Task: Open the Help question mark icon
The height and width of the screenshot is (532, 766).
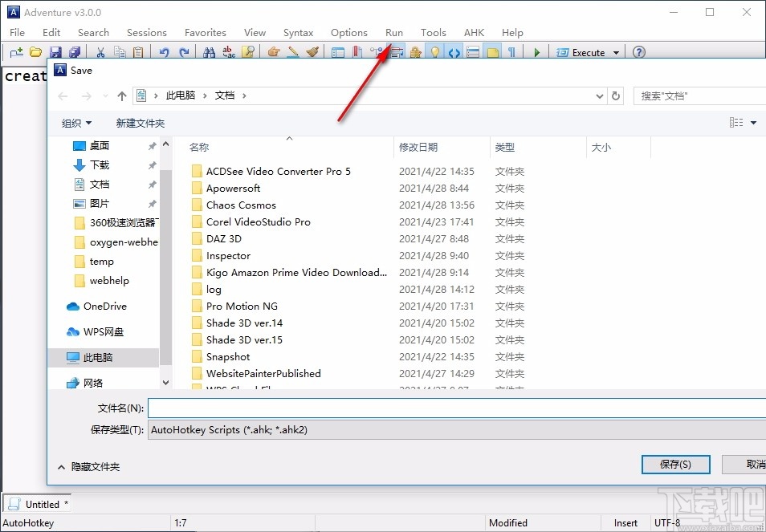Action: pos(637,51)
